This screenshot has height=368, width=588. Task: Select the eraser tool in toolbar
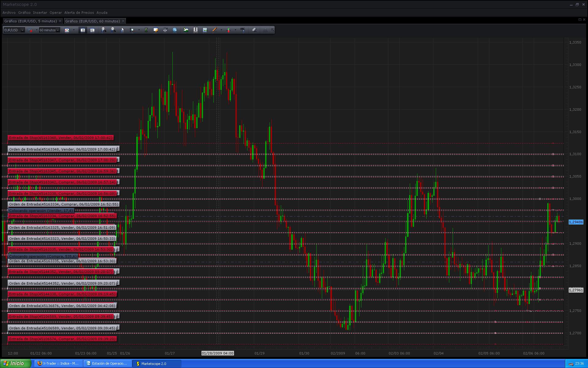254,30
